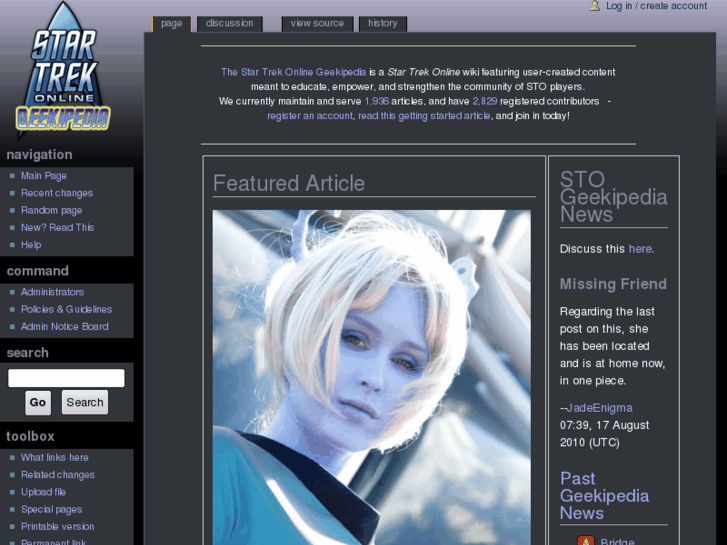The image size is (727, 545).
Task: Click the command sidebar heading
Action: [38, 271]
